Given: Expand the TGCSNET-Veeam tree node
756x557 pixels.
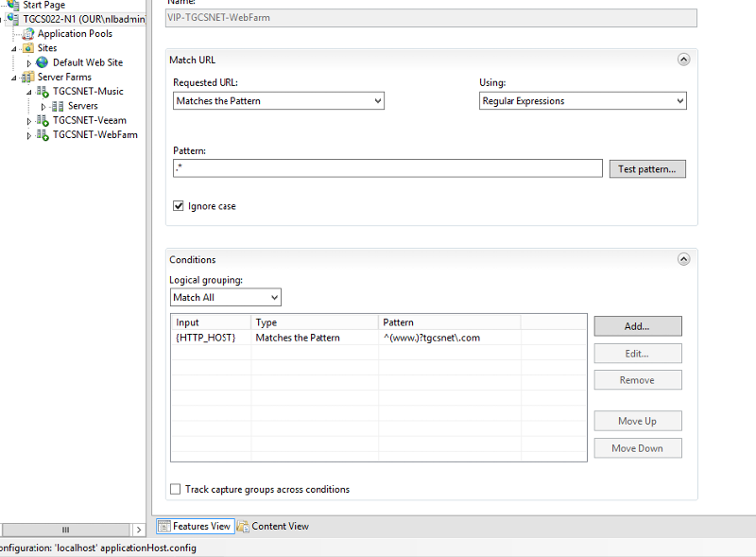Looking at the screenshot, I should pos(29,121).
